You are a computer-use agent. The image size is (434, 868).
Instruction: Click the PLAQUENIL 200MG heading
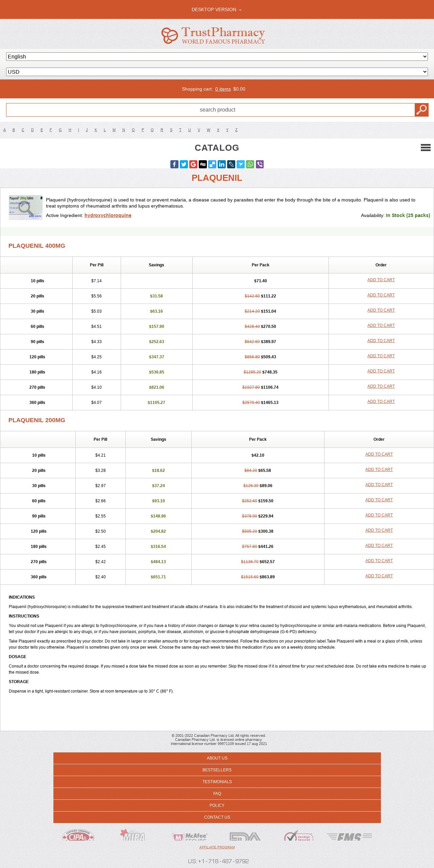coord(37,420)
